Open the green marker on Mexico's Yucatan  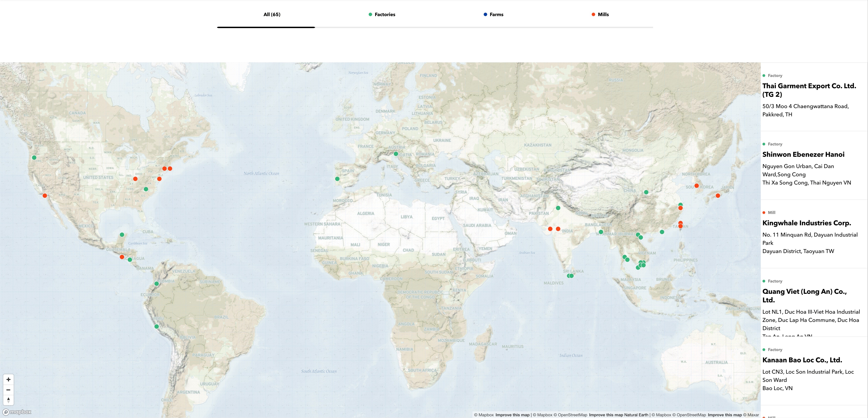click(x=122, y=235)
